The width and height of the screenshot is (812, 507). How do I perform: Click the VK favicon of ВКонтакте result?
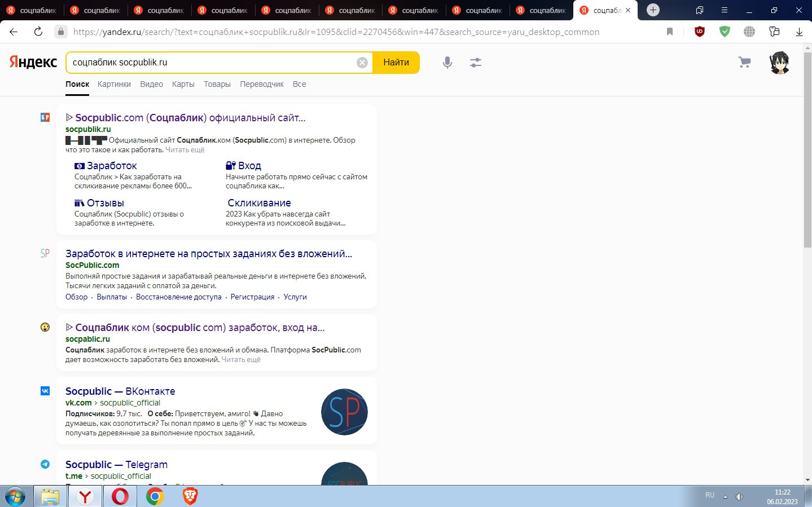(x=45, y=391)
